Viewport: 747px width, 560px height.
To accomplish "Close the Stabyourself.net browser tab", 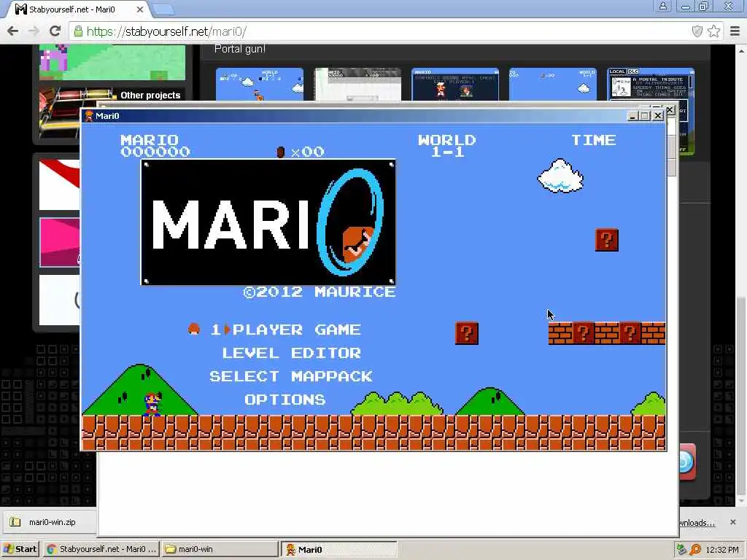I will click(139, 9).
